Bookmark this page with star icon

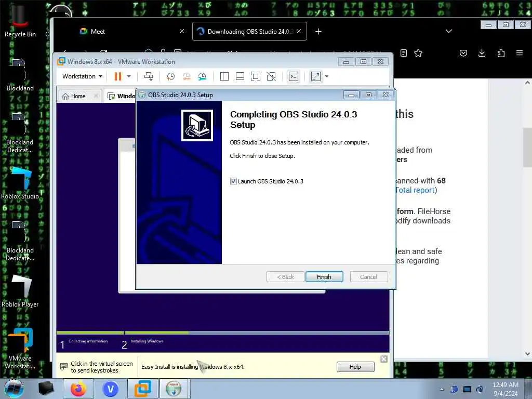(418, 53)
